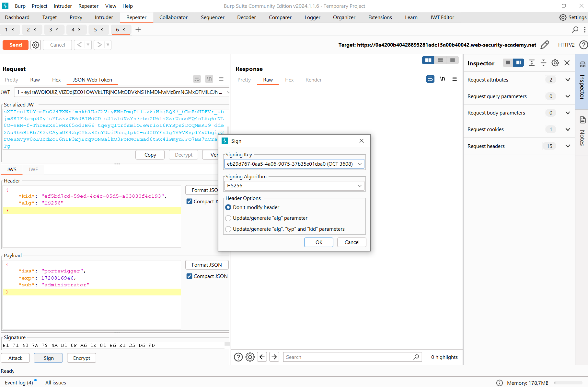Expand Request query parameters section
588x387 pixels.
pos(568,96)
